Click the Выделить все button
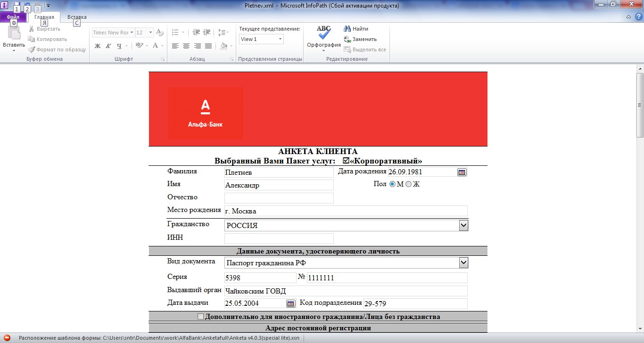The image size is (644, 343). coord(365,49)
